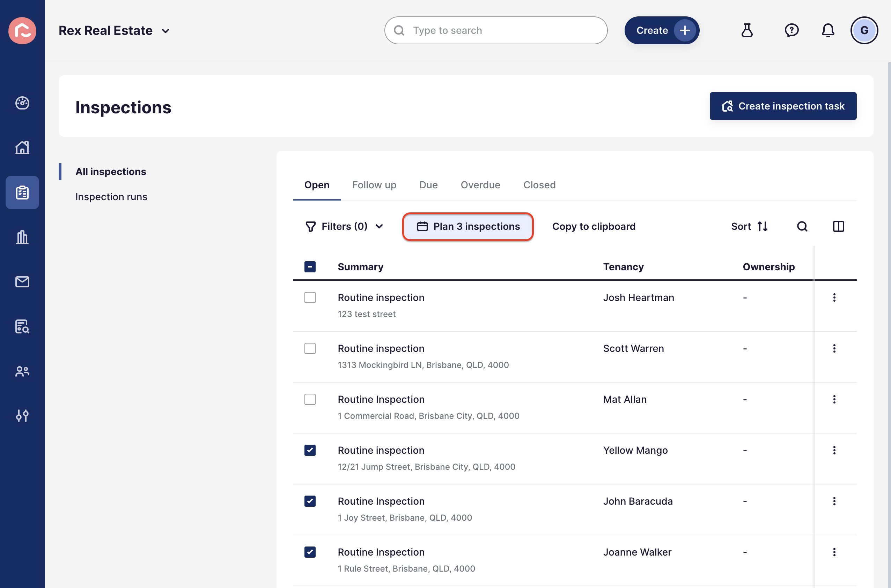Expand the Rex Real Estate account dropdown
The width and height of the screenshot is (891, 588).
click(x=166, y=31)
